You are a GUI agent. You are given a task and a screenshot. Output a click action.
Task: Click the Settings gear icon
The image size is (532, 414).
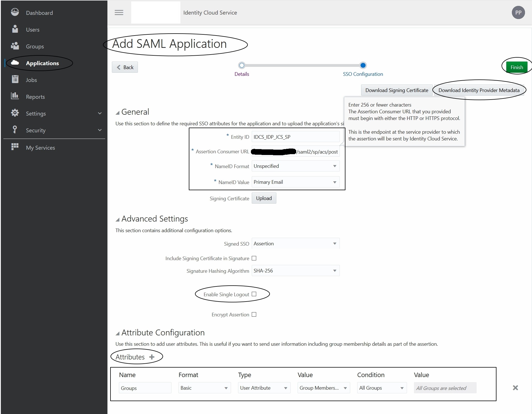tap(15, 113)
